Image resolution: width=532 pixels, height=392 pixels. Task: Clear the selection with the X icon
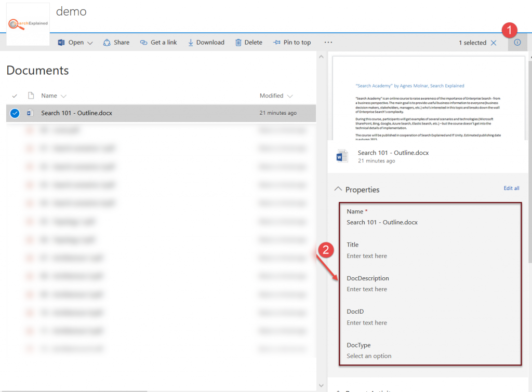click(494, 43)
